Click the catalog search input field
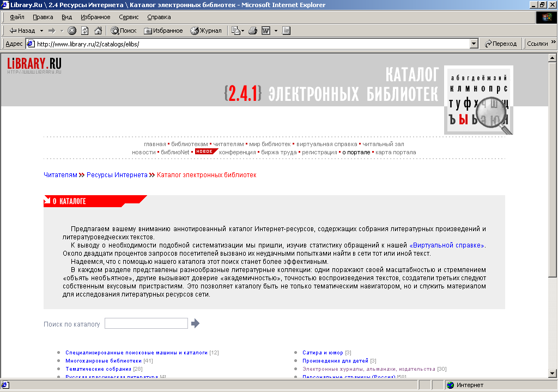 point(146,323)
